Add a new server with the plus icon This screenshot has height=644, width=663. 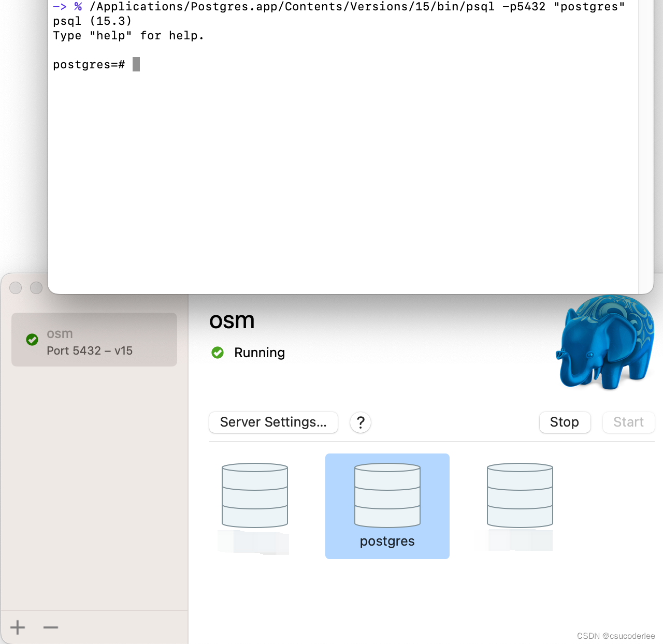click(x=17, y=627)
